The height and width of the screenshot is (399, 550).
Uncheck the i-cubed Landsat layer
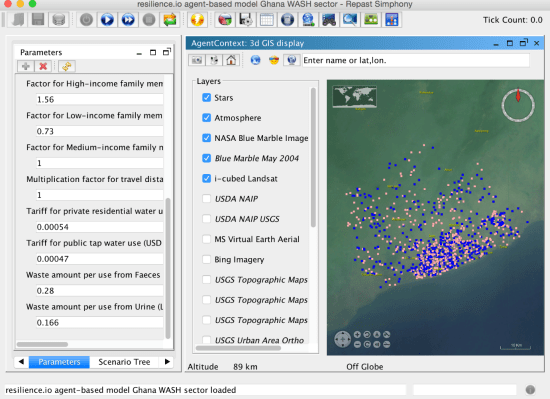[207, 178]
